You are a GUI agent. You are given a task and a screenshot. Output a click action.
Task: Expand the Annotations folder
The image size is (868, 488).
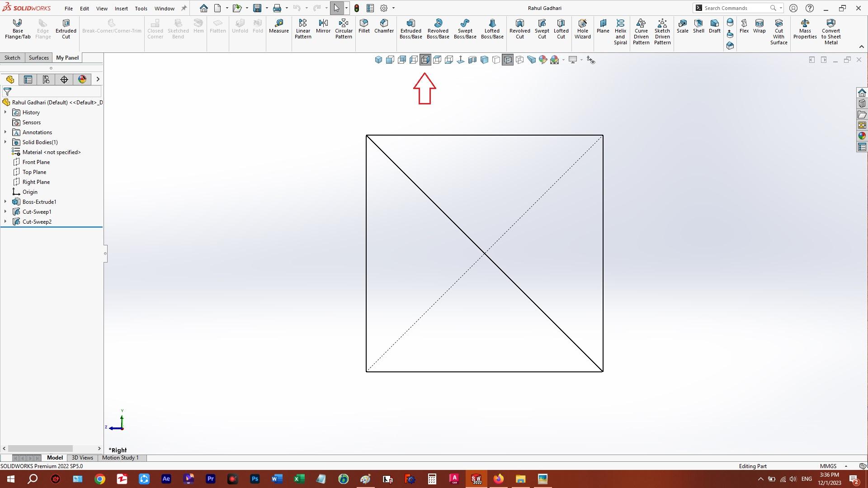pyautogui.click(x=5, y=132)
